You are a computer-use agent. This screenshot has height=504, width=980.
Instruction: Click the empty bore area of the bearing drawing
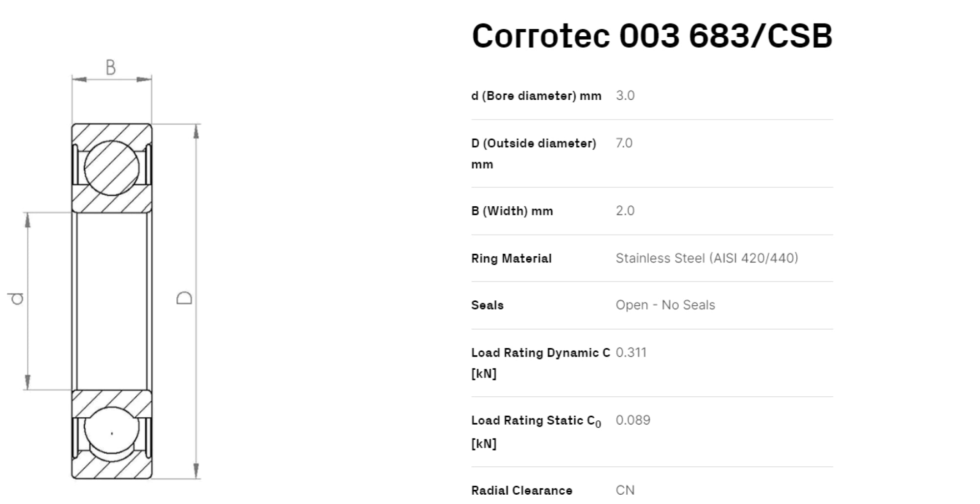coord(112,301)
